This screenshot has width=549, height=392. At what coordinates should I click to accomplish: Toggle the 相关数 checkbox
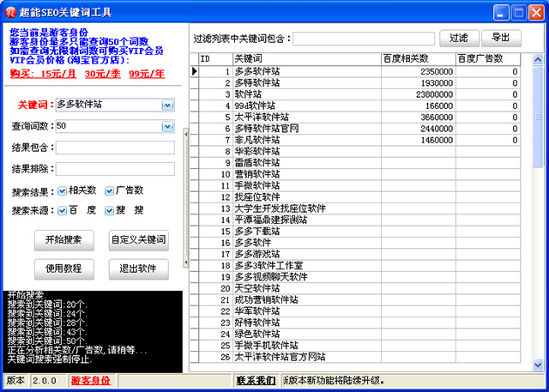pos(62,190)
